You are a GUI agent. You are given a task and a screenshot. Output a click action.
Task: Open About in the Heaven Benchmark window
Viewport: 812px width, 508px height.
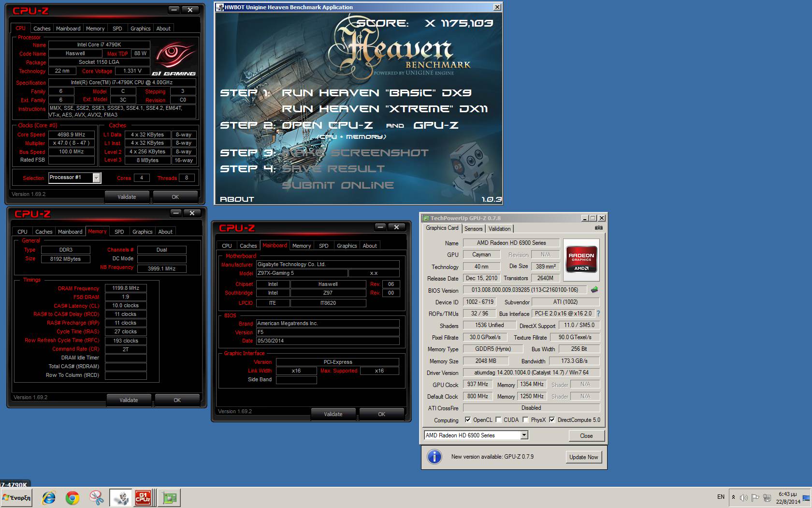click(237, 199)
